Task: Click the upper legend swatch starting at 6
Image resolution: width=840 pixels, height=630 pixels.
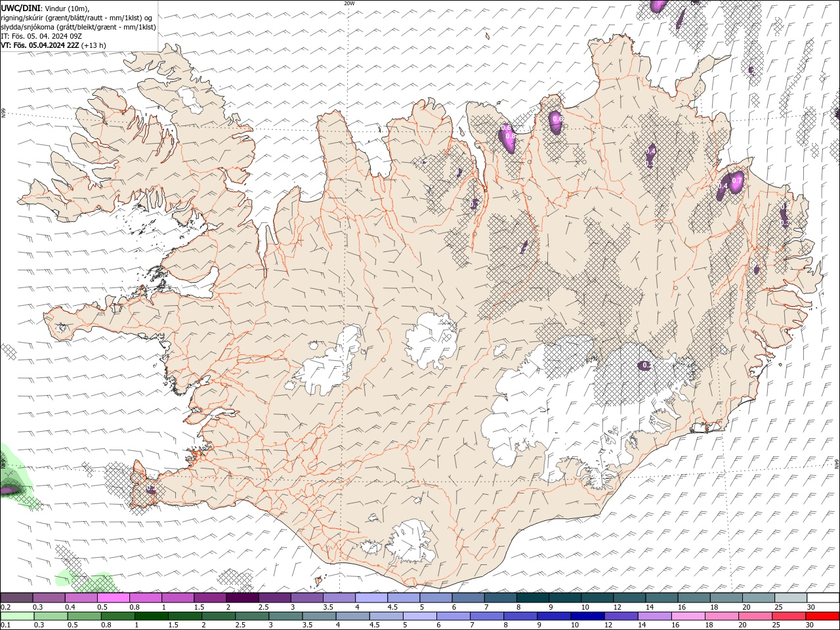Action: [468, 598]
